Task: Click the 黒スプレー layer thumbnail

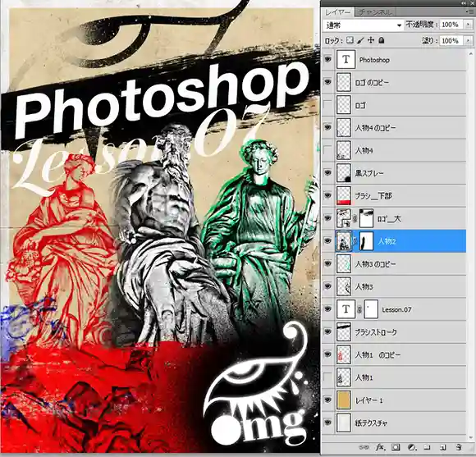Action: tap(344, 172)
